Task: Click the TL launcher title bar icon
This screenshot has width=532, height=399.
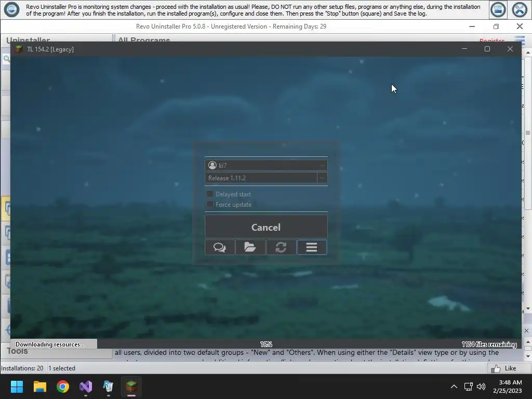Action: (19, 49)
